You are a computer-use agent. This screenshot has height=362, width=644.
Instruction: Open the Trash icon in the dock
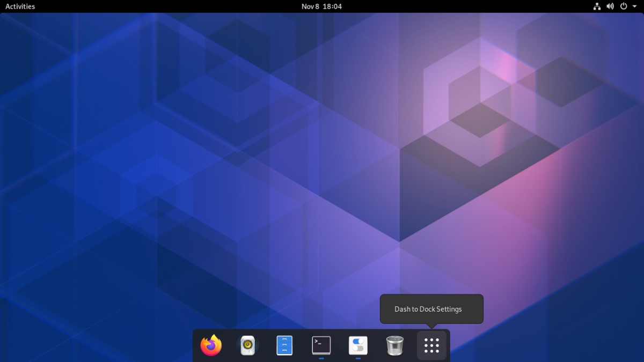[x=395, y=345]
